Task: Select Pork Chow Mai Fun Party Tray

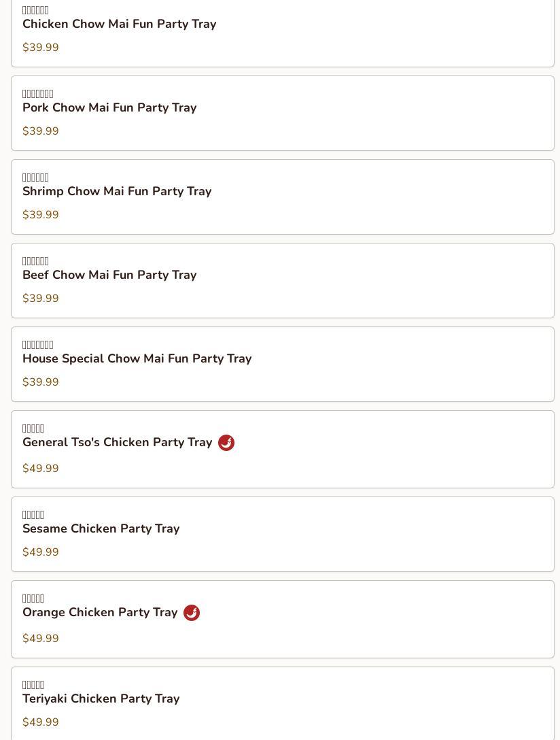Action: (282, 114)
